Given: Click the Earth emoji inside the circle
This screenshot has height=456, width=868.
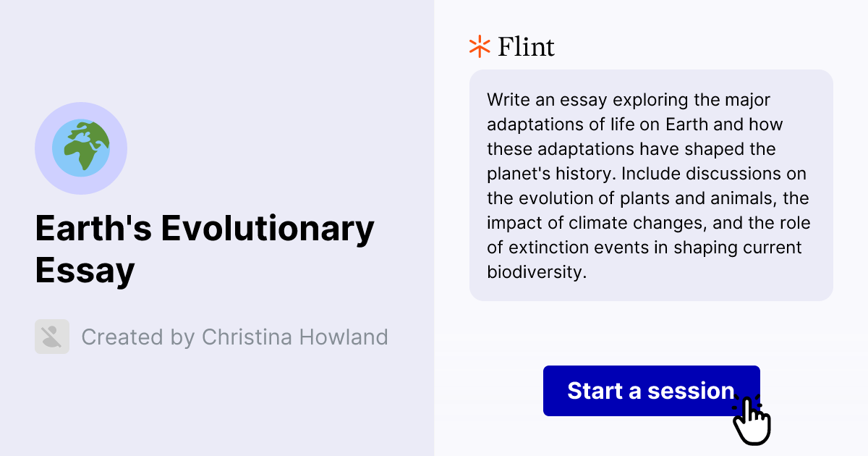Looking at the screenshot, I should [x=81, y=148].
